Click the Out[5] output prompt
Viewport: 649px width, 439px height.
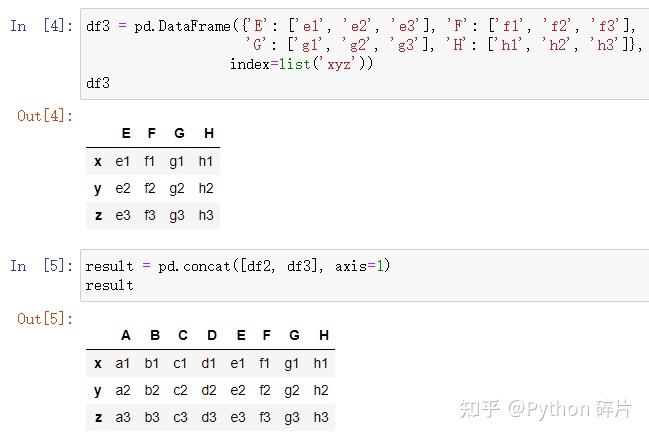coord(45,319)
